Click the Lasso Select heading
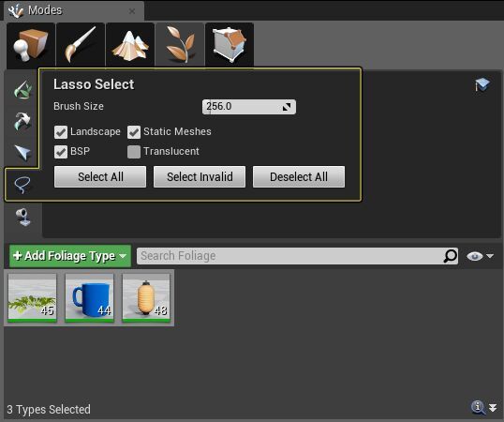 coord(94,84)
